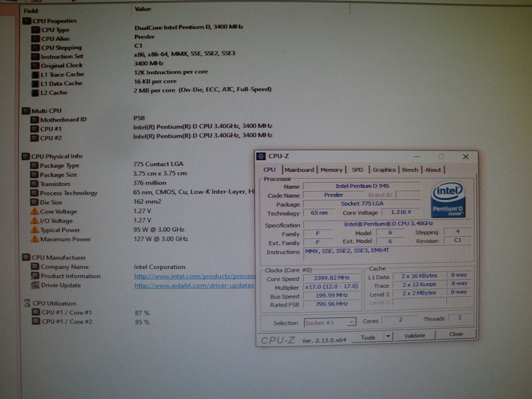Click the Name field Intel Pentium D 945

pyautogui.click(x=362, y=186)
